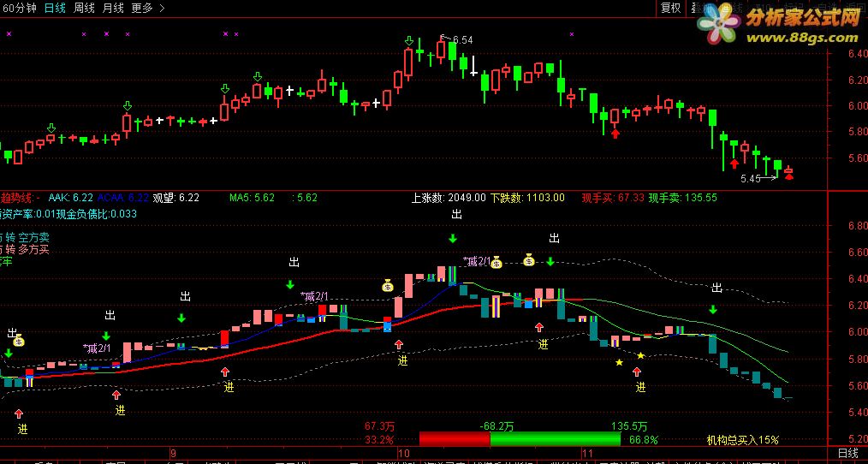The width and height of the screenshot is (868, 464).
Task: Click the 观望: 6.22 readout
Action: [175, 198]
